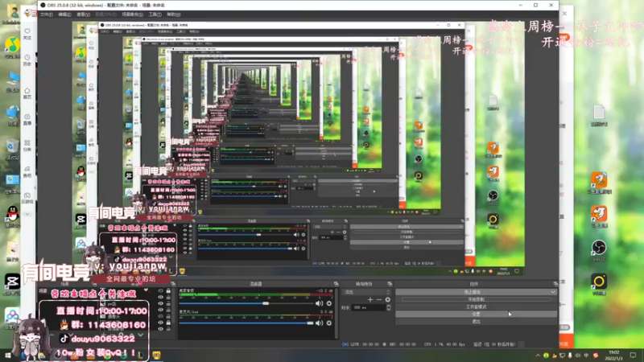The width and height of the screenshot is (644, 362).
Task: Open 编辑 menu in outermost OBS window
Action: pyautogui.click(x=64, y=14)
